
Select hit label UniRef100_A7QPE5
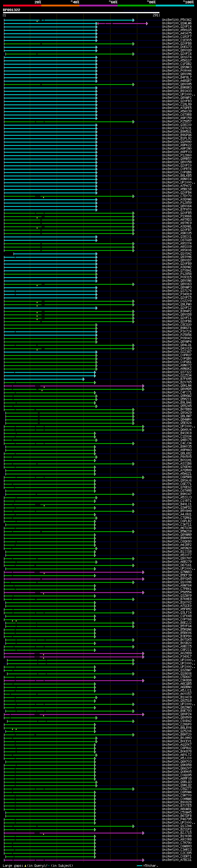[x=177, y=108]
